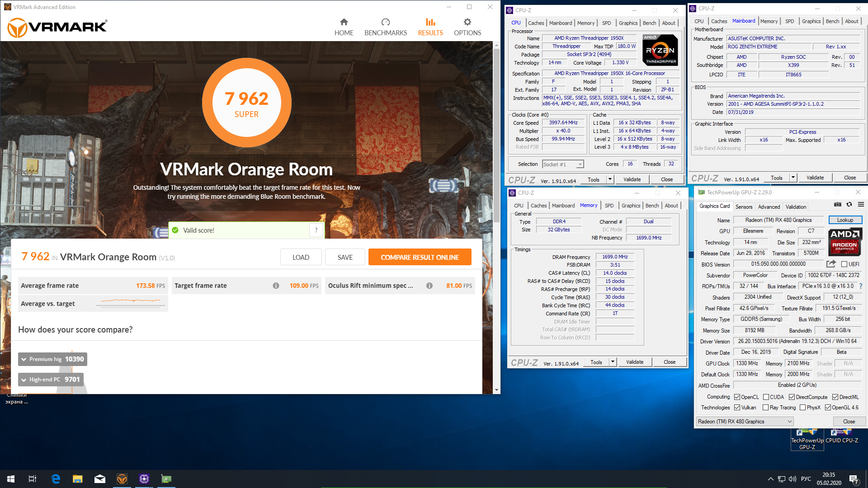
Task: Switch to SPD tab in CPU-Z Memory window
Action: [609, 206]
